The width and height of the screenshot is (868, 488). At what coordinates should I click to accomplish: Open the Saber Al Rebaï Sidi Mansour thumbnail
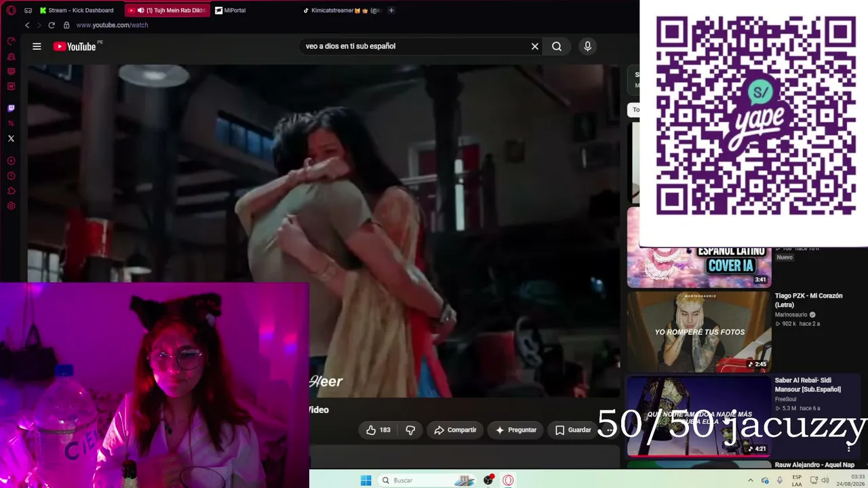[699, 416]
